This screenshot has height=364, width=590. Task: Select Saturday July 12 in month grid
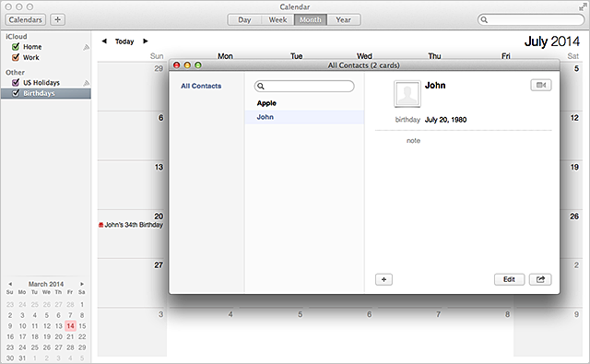click(x=572, y=135)
